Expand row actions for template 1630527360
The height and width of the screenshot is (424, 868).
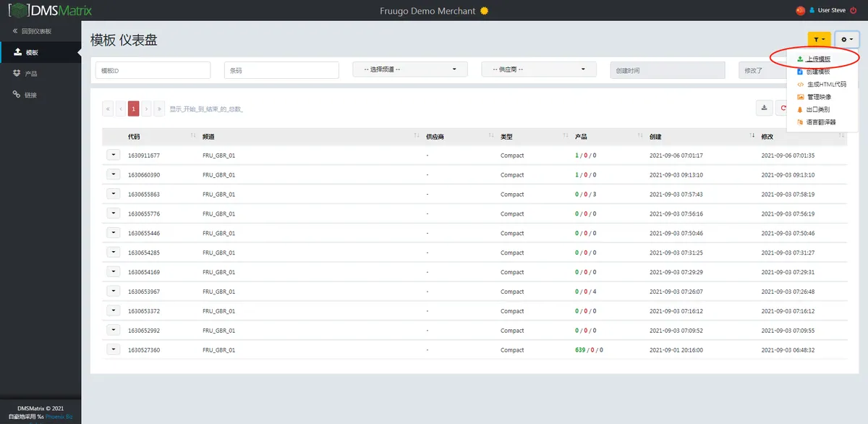tap(113, 349)
